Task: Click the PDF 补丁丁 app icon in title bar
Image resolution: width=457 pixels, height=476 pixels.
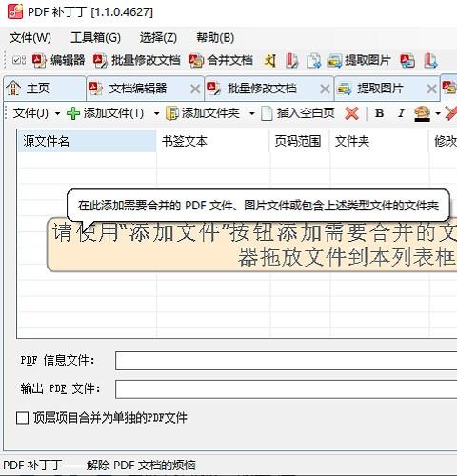Action: click(15, 11)
